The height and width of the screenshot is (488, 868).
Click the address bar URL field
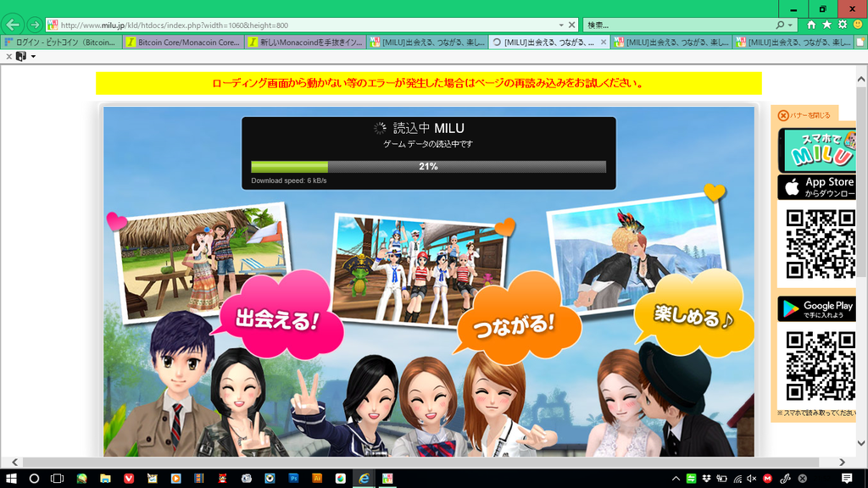click(x=305, y=25)
